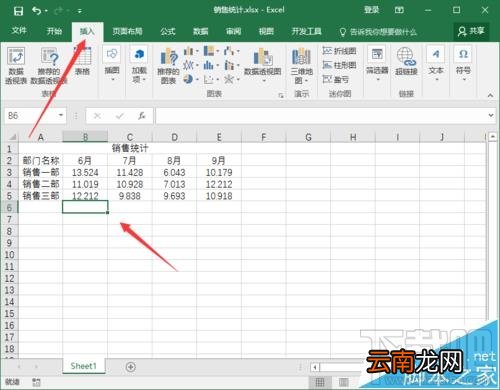Click the Tell me (告诉我你想要做什么) box
Viewport: 500px width, 390px height.
pos(378,32)
